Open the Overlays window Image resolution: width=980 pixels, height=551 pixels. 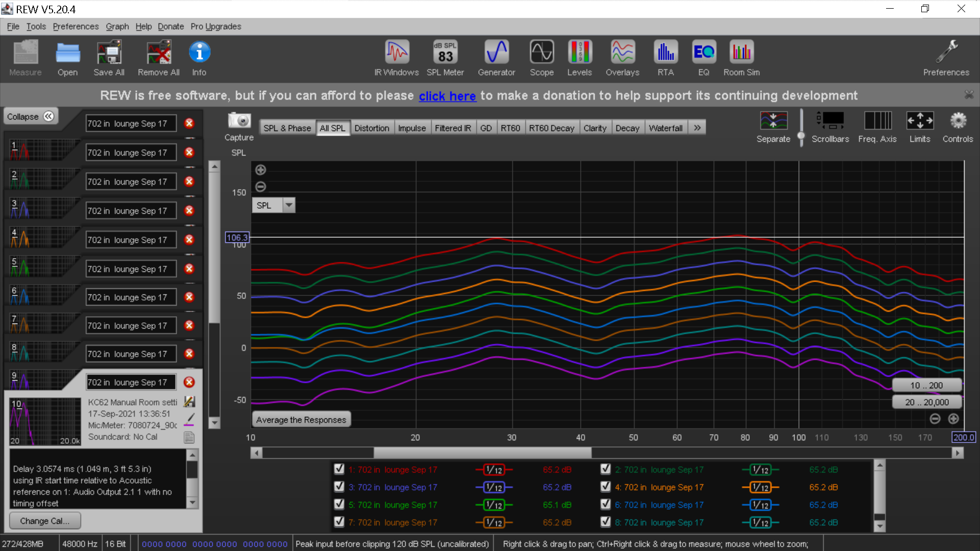pyautogui.click(x=622, y=58)
